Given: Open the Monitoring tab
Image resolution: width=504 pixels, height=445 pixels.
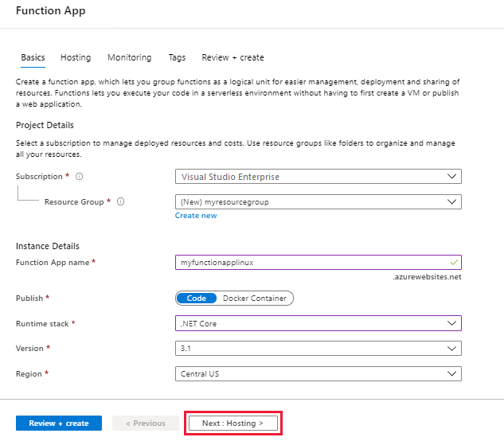Looking at the screenshot, I should click(129, 58).
